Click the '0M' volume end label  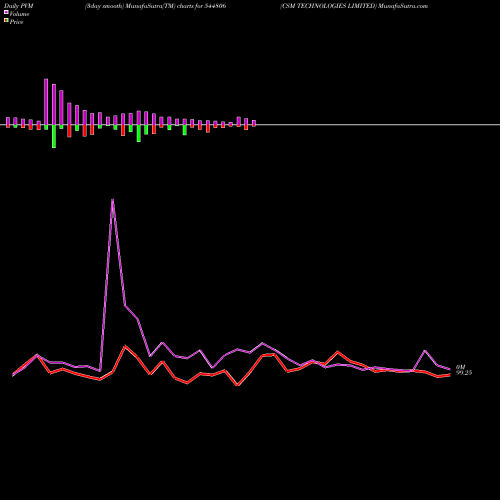tap(460, 367)
